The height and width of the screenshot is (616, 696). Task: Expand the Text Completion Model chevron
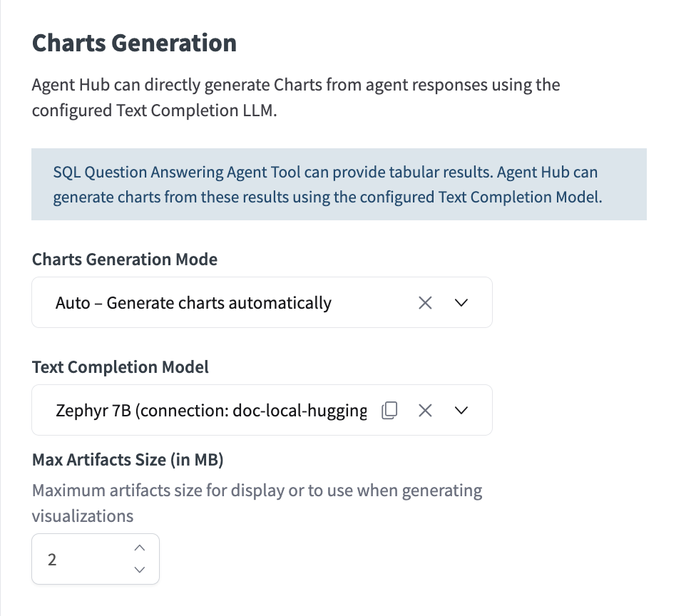coord(461,410)
